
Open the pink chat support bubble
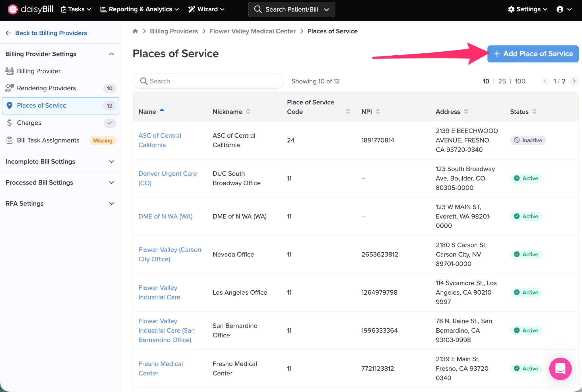tap(560, 368)
